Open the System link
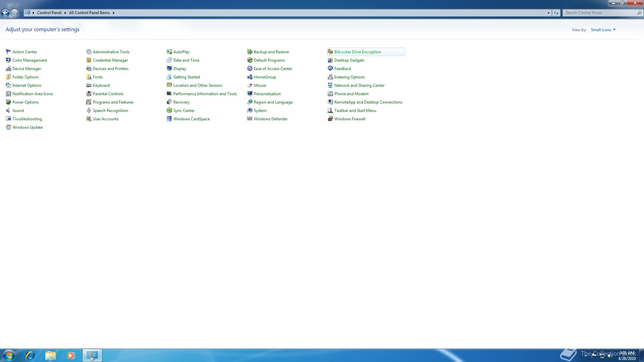 [260, 111]
